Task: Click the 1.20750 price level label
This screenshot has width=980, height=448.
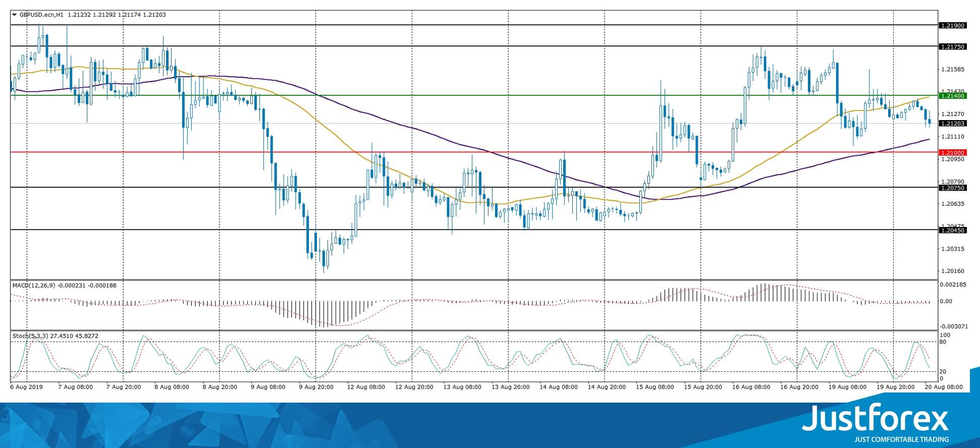Action: [x=953, y=188]
